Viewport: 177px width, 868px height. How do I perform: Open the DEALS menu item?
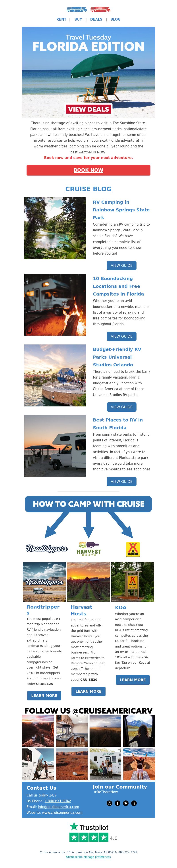point(96,19)
